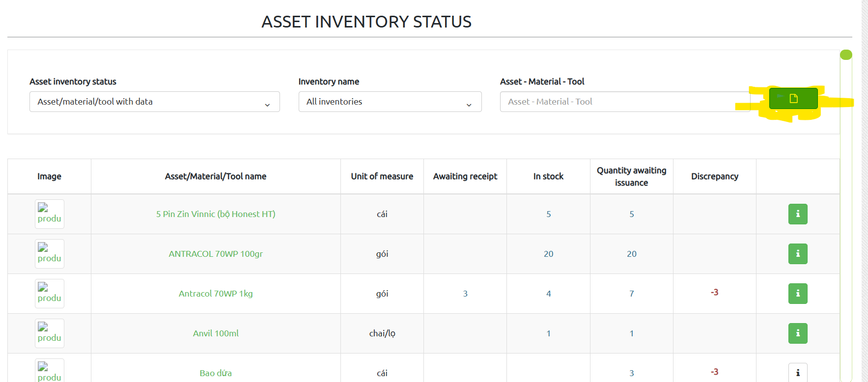
Task: Expand the Inventory name dropdown
Action: tap(390, 102)
